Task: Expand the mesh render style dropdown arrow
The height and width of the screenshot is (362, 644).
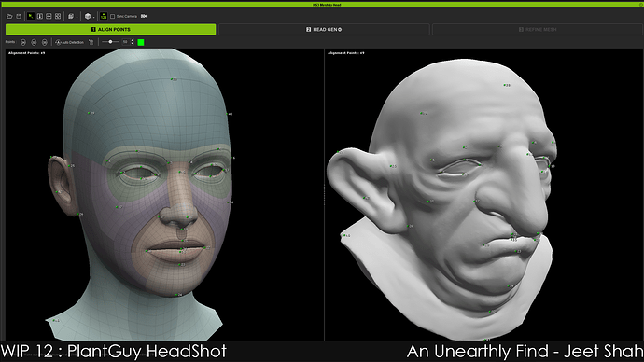Action: (77, 17)
